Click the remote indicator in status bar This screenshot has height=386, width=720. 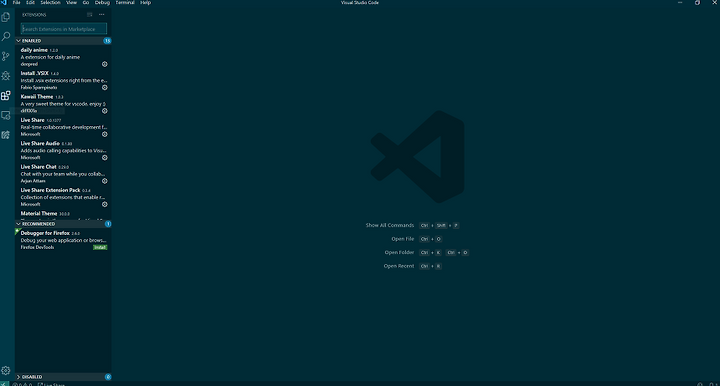pyautogui.click(x=4, y=384)
